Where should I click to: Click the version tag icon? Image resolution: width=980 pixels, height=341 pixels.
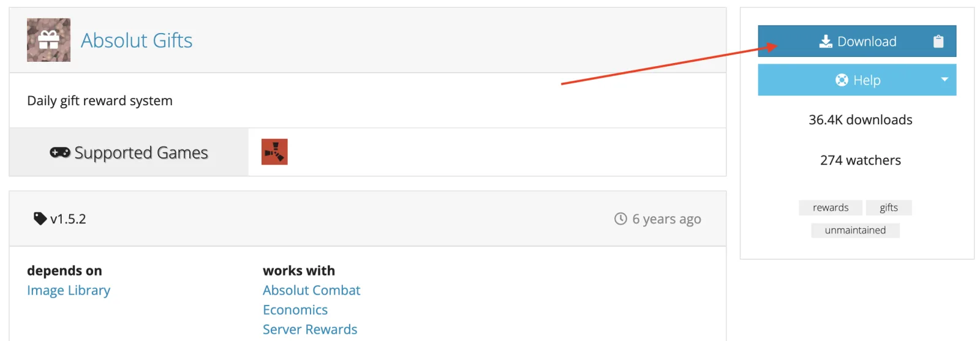[x=40, y=219]
